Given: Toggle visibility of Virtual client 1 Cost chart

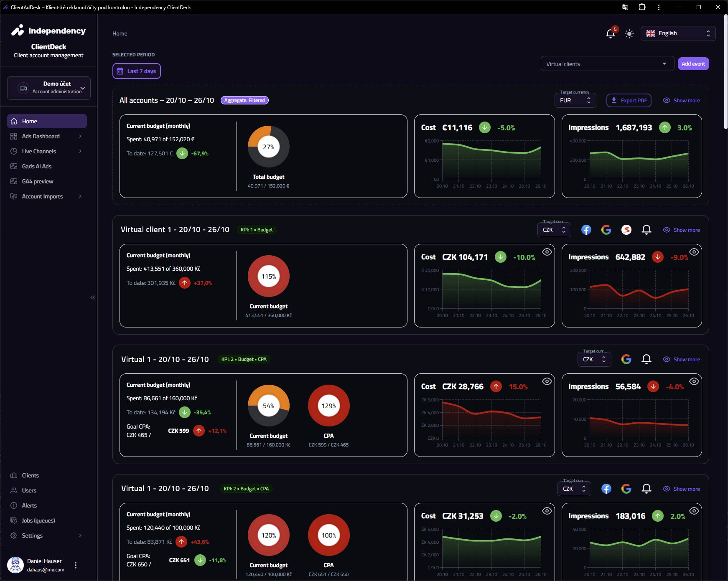Looking at the screenshot, I should tap(547, 252).
